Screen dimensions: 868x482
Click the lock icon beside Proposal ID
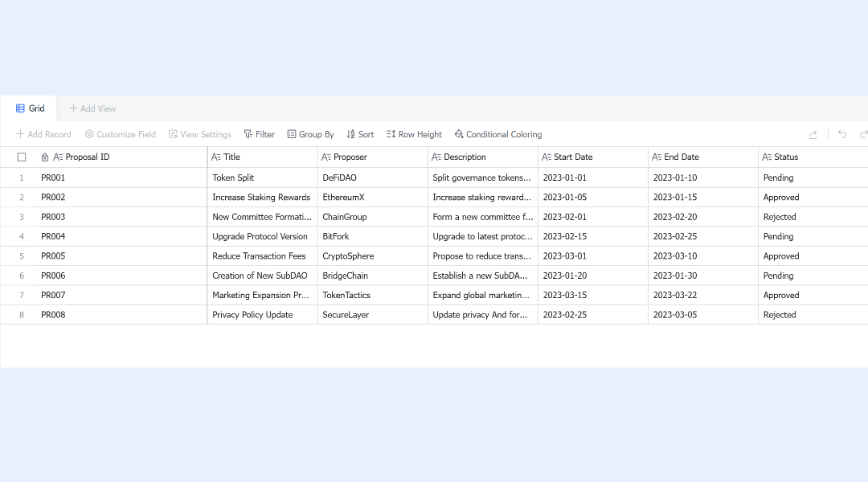45,157
